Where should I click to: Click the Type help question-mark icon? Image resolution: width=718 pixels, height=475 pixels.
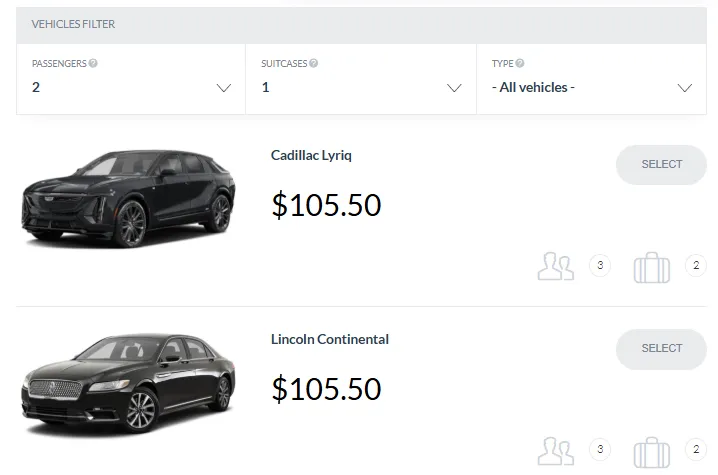tap(520, 63)
